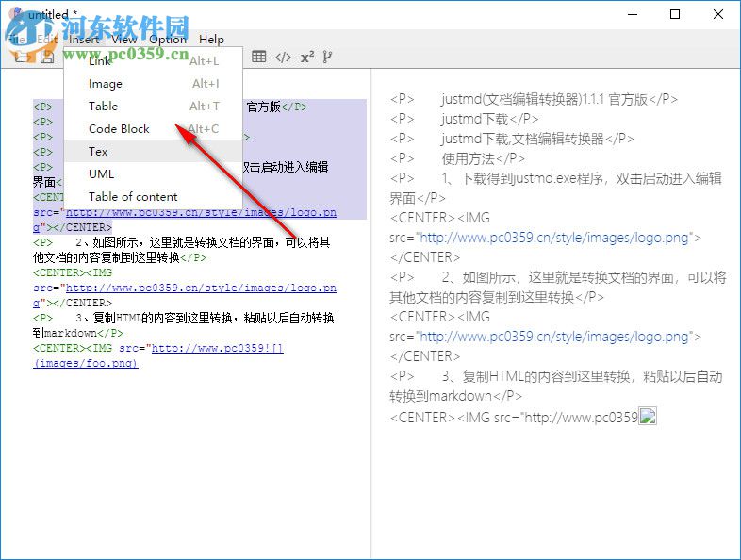This screenshot has height=560, width=741.
Task: Click preview line '1、下载得到justmd.exe程序'
Action: [556, 178]
